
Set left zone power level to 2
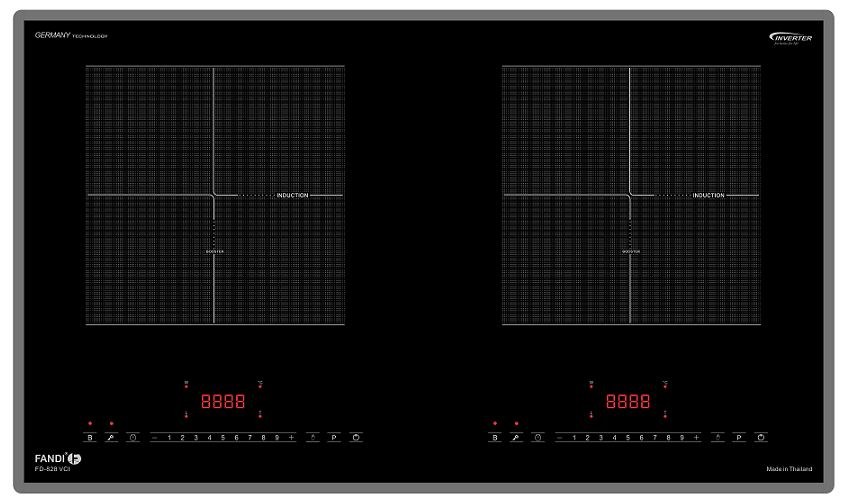[182, 438]
